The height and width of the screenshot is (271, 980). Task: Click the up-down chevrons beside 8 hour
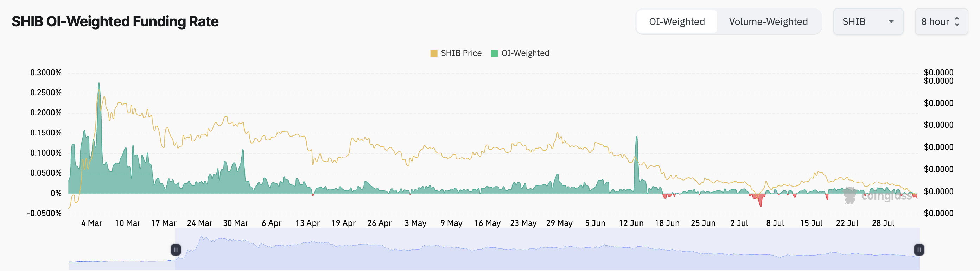click(x=957, y=22)
